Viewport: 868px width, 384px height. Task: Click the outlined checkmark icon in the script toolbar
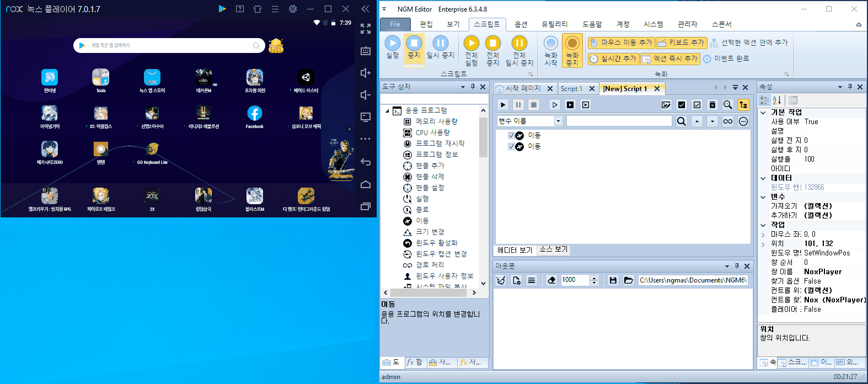pos(697,105)
